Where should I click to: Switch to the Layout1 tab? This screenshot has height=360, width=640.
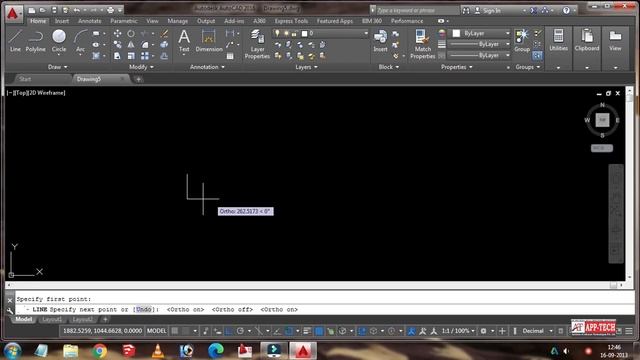52,319
